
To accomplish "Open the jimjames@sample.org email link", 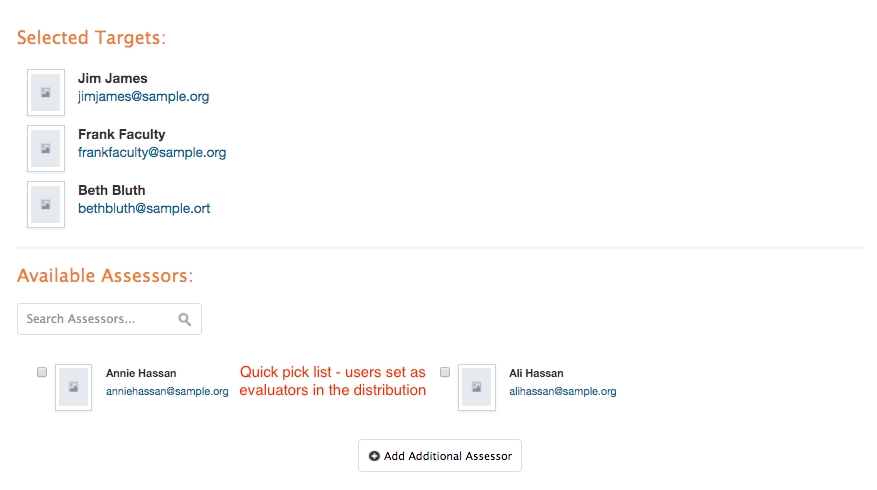I will 143,97.
